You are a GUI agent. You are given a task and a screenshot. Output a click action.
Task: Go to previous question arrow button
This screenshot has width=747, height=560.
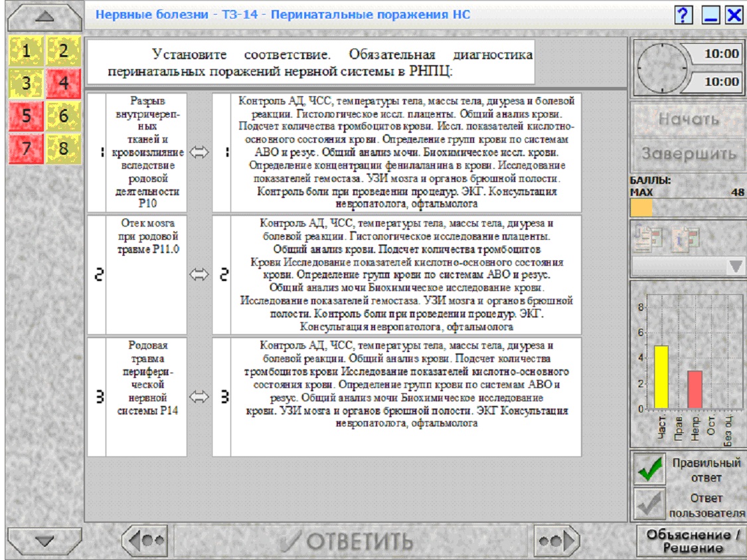pyautogui.click(x=145, y=541)
